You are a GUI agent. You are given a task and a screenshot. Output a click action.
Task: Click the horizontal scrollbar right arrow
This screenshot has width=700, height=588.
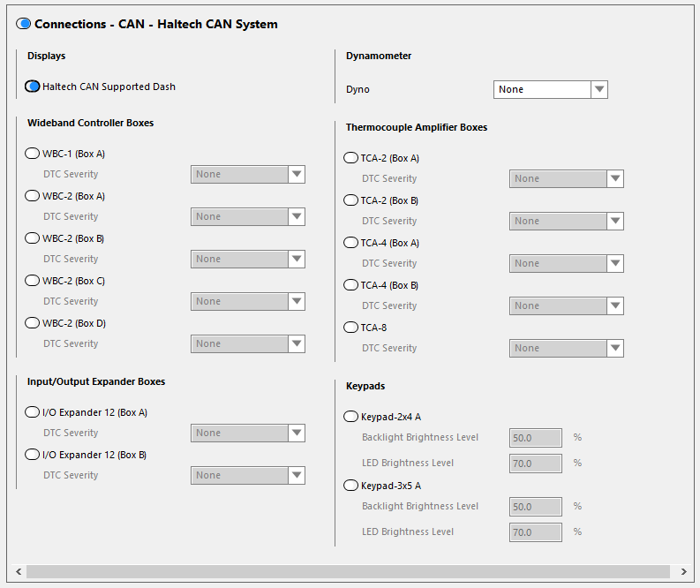point(683,571)
